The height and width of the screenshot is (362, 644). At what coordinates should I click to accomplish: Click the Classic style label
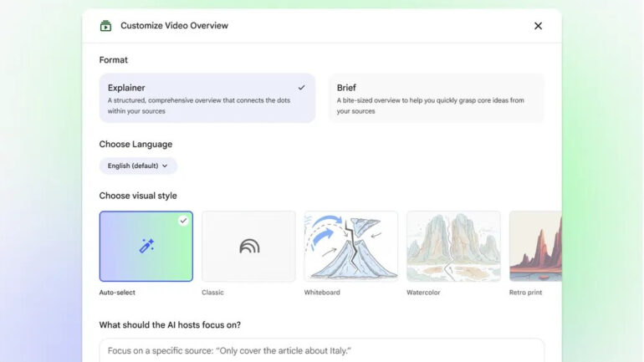click(212, 293)
